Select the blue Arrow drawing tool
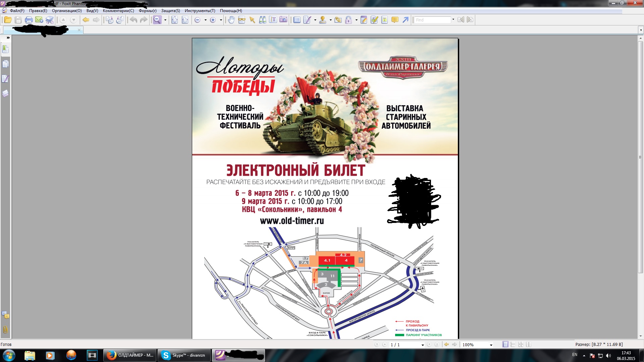This screenshot has width=644, height=362. pyautogui.click(x=406, y=20)
